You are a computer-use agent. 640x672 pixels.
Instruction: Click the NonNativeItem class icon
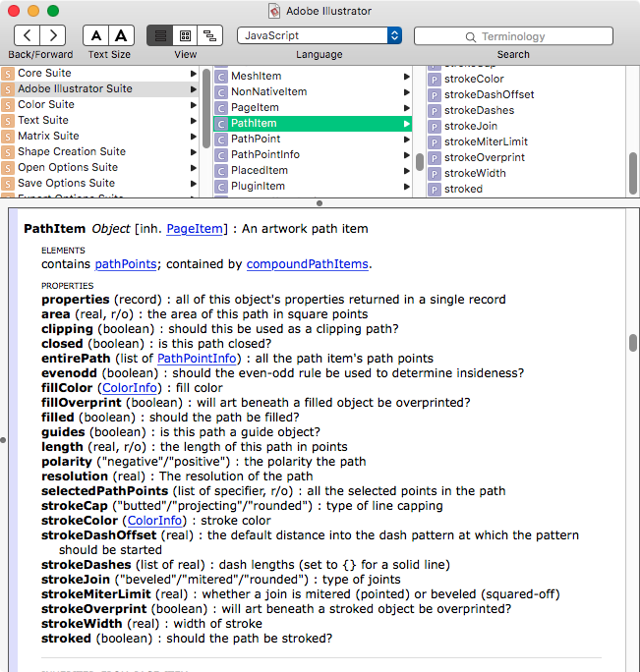coord(221,92)
